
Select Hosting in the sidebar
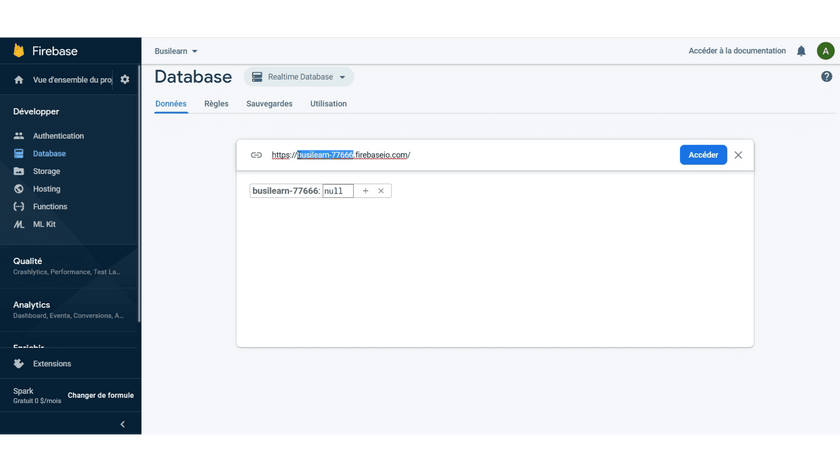tap(47, 189)
